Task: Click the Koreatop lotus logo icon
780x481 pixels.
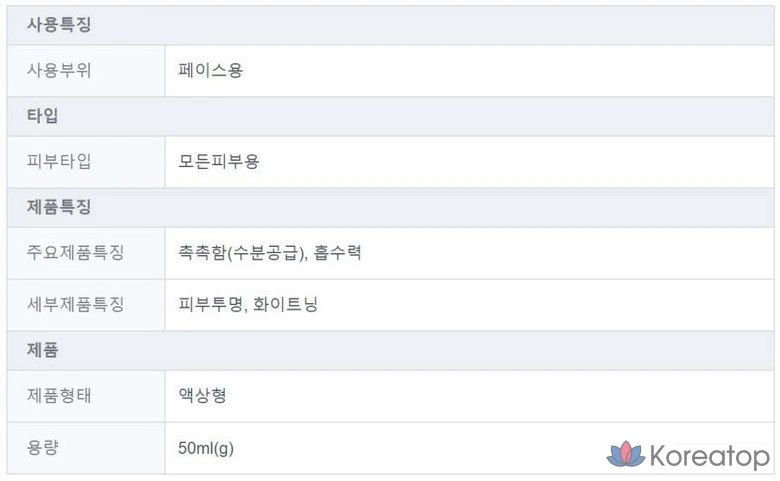Action: [625, 455]
